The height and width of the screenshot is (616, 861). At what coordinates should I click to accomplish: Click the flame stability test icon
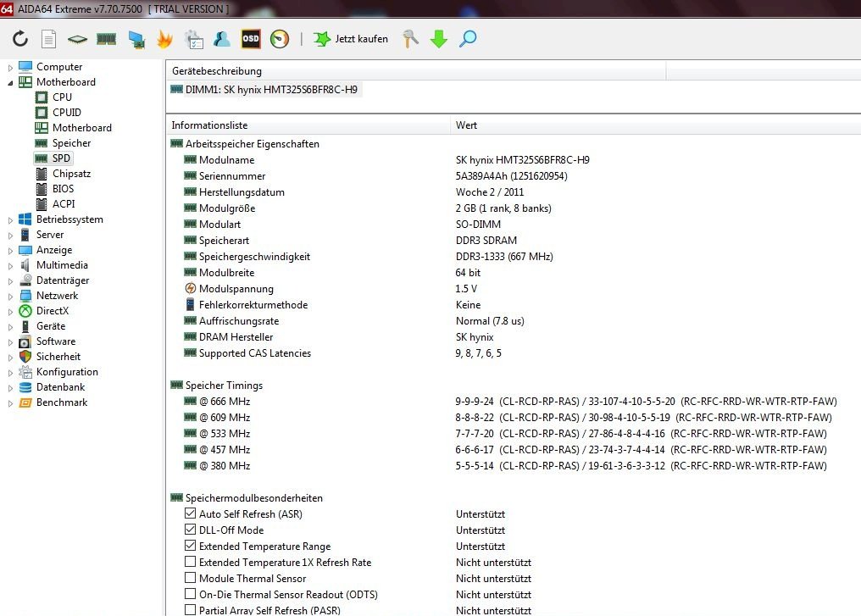[x=164, y=39]
